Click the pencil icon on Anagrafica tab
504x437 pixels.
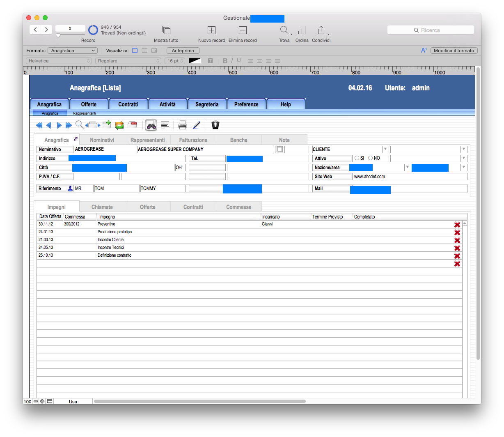click(76, 139)
